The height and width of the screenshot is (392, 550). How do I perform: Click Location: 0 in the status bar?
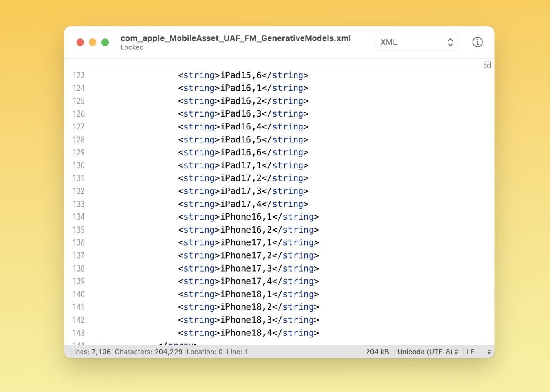click(x=204, y=352)
